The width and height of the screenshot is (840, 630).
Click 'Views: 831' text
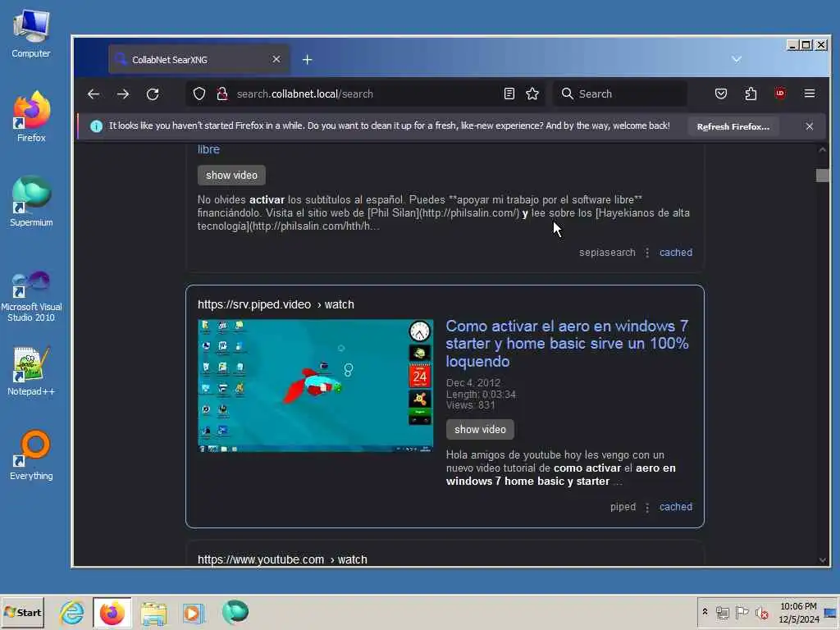point(470,405)
